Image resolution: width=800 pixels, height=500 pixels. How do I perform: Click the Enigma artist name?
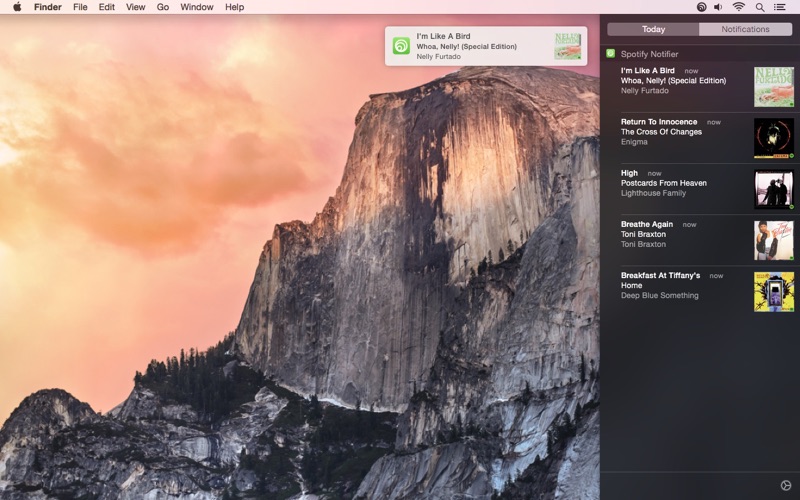634,142
